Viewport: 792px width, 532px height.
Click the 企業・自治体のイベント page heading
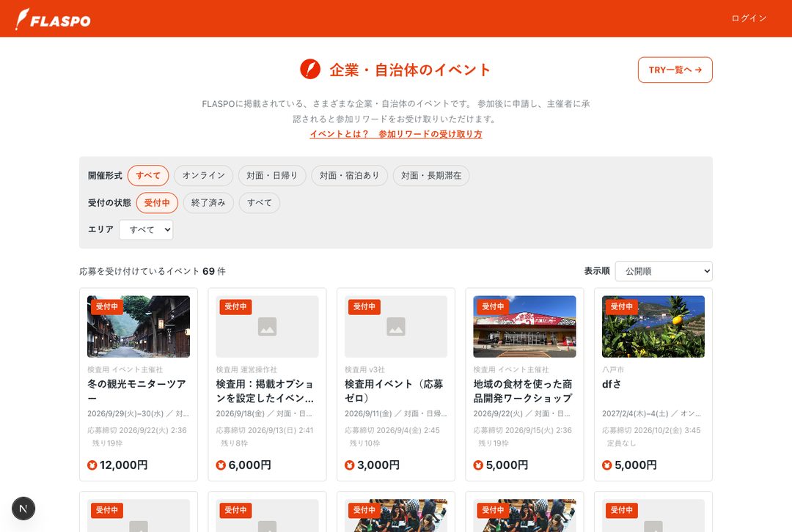410,70
